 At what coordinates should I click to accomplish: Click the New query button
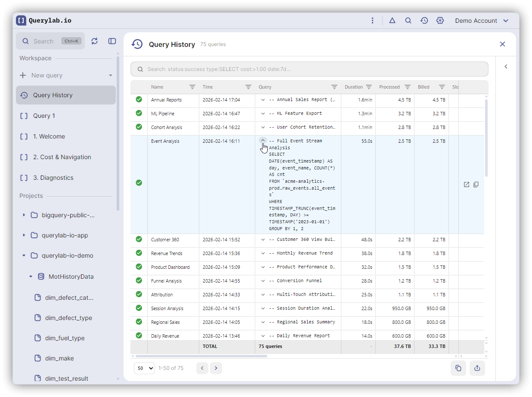(x=47, y=75)
